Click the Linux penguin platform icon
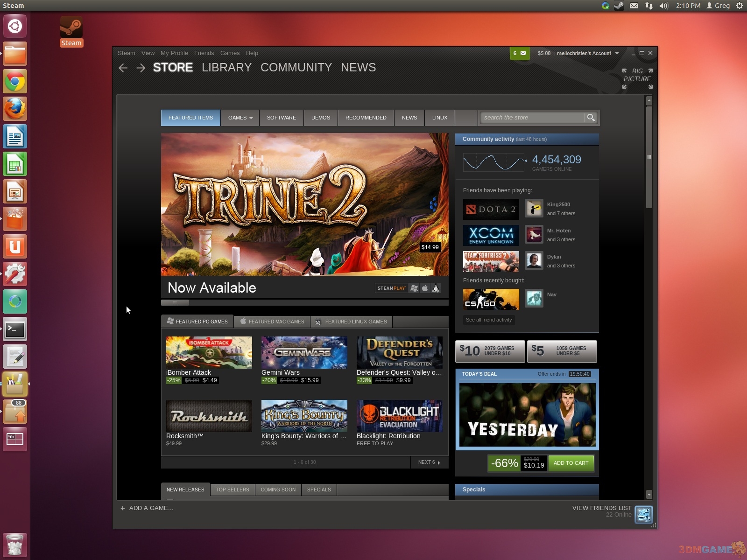Image resolution: width=747 pixels, height=560 pixels. [x=436, y=288]
